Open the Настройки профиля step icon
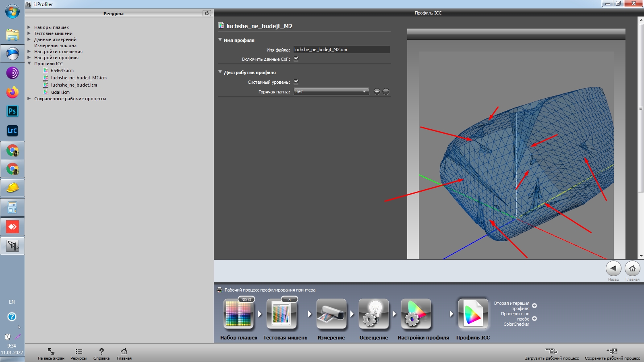644x362 pixels. click(416, 314)
